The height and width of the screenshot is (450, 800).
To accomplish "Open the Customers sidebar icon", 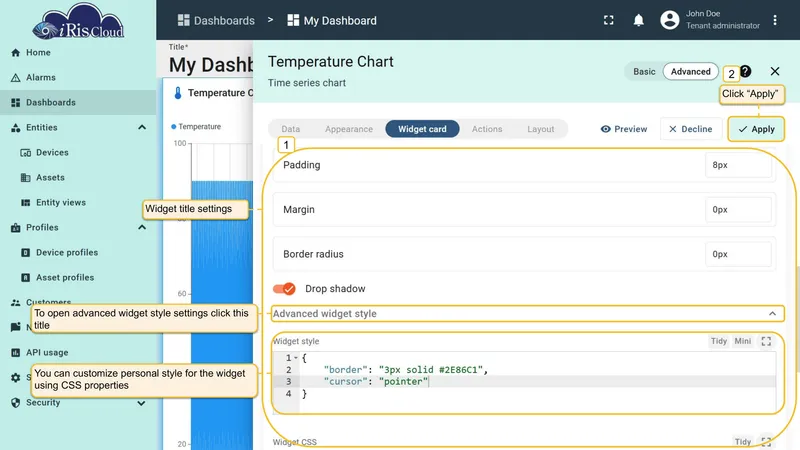I will click(16, 303).
